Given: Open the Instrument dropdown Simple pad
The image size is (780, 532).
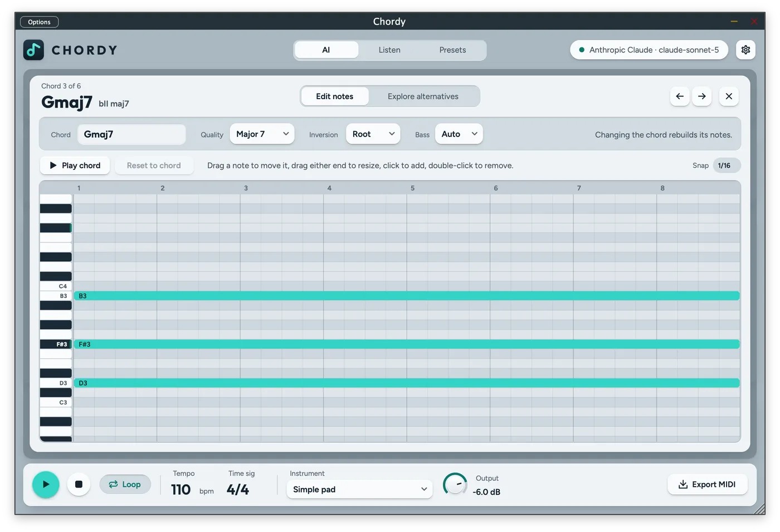Looking at the screenshot, I should coord(359,489).
